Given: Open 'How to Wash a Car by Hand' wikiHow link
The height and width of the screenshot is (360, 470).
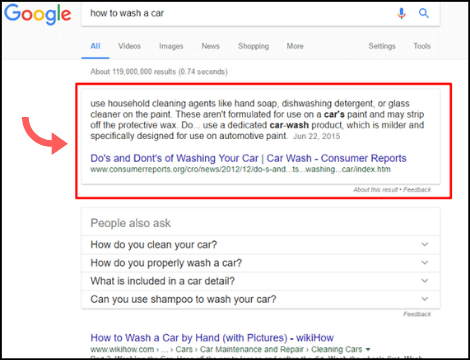Looking at the screenshot, I should (x=212, y=338).
